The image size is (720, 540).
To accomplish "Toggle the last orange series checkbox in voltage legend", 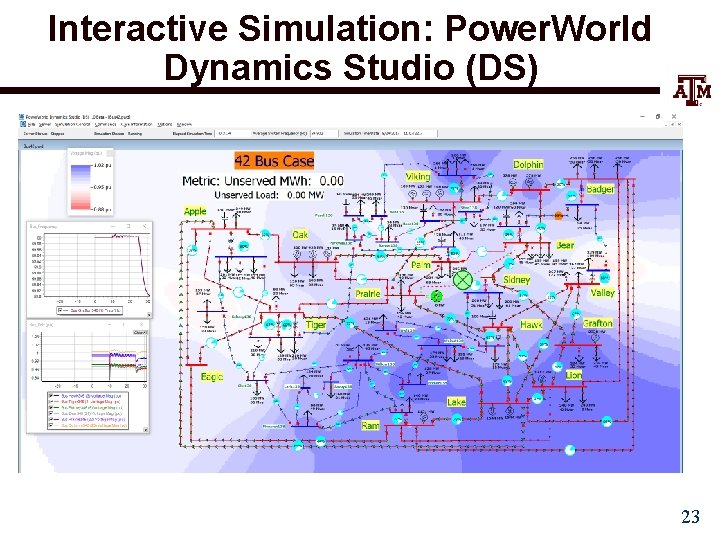I will pyautogui.click(x=51, y=426).
